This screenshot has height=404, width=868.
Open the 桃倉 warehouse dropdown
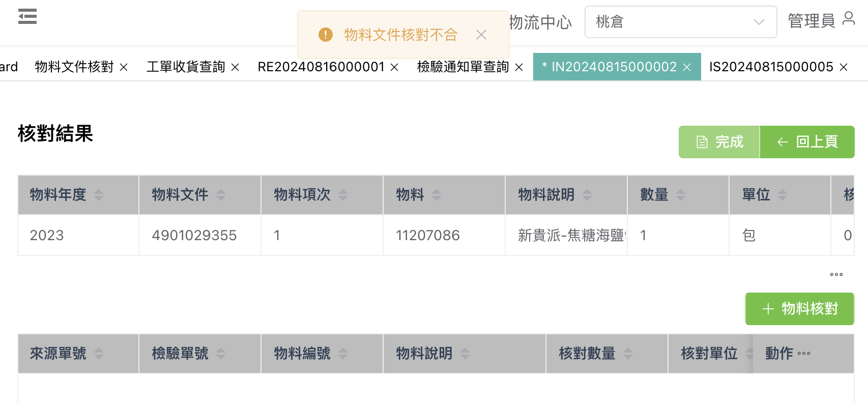point(680,22)
